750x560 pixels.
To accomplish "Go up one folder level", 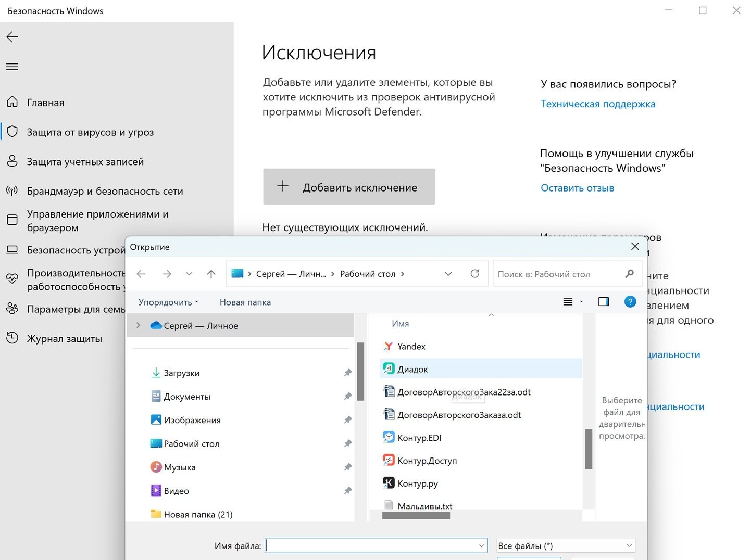I will [211, 274].
